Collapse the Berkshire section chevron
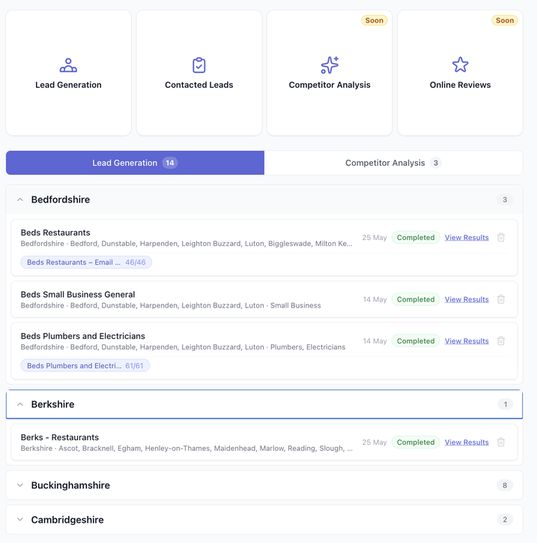This screenshot has height=543, width=537. [x=20, y=404]
